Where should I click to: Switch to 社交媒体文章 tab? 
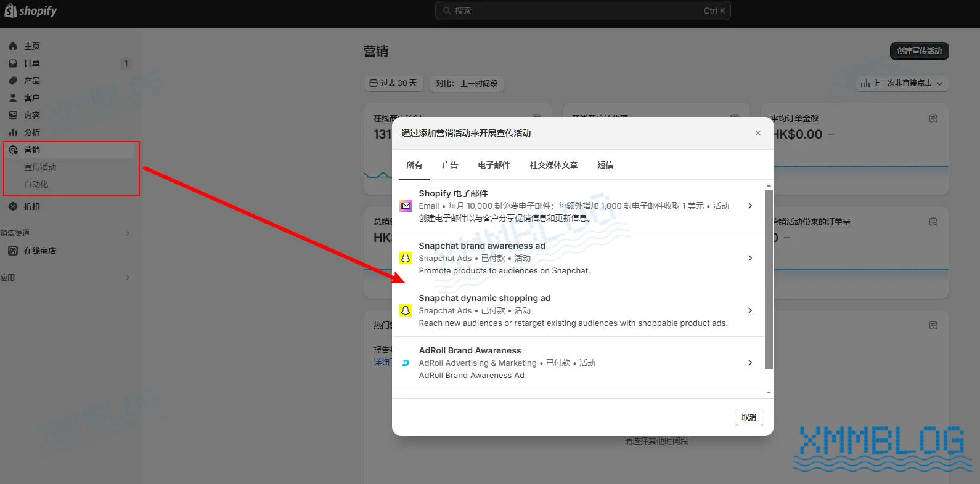pyautogui.click(x=553, y=165)
